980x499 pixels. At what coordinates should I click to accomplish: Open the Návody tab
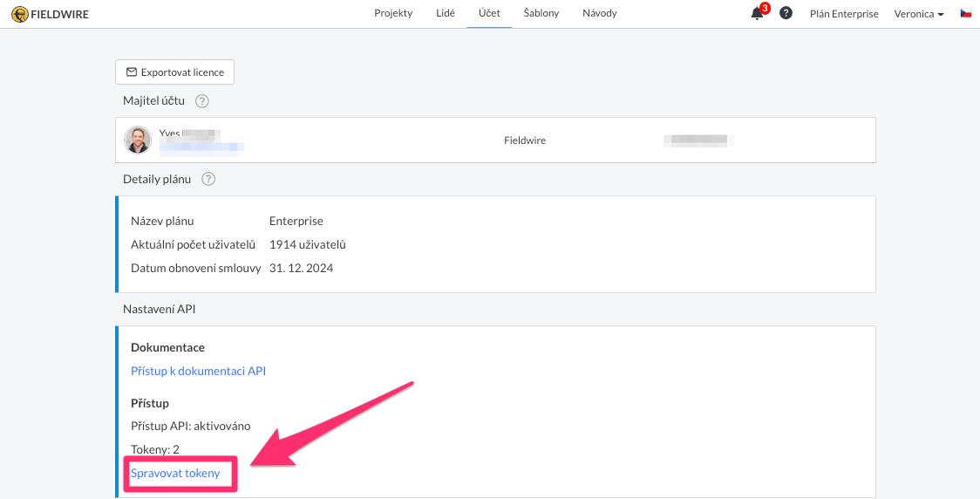(x=599, y=13)
